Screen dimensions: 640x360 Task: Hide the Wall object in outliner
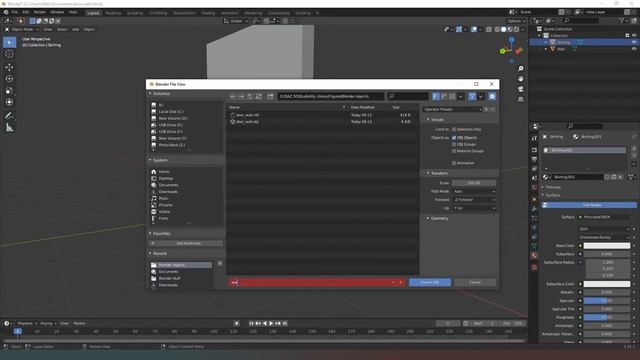click(634, 49)
